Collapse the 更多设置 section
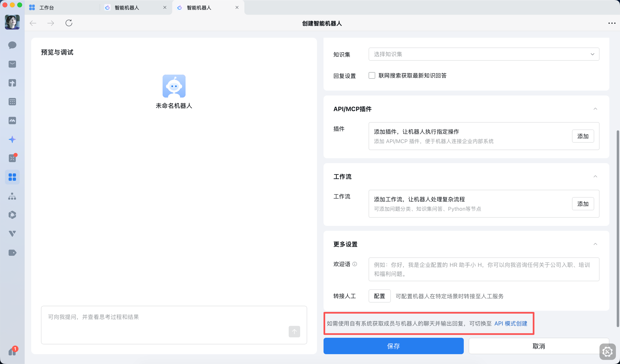This screenshot has width=620, height=364. pos(595,244)
